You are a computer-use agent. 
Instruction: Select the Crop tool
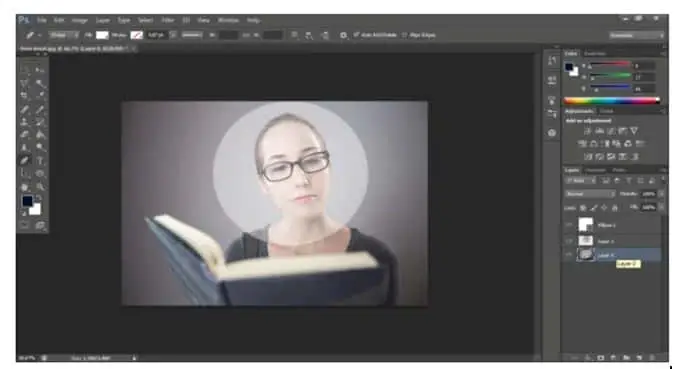[x=25, y=95]
